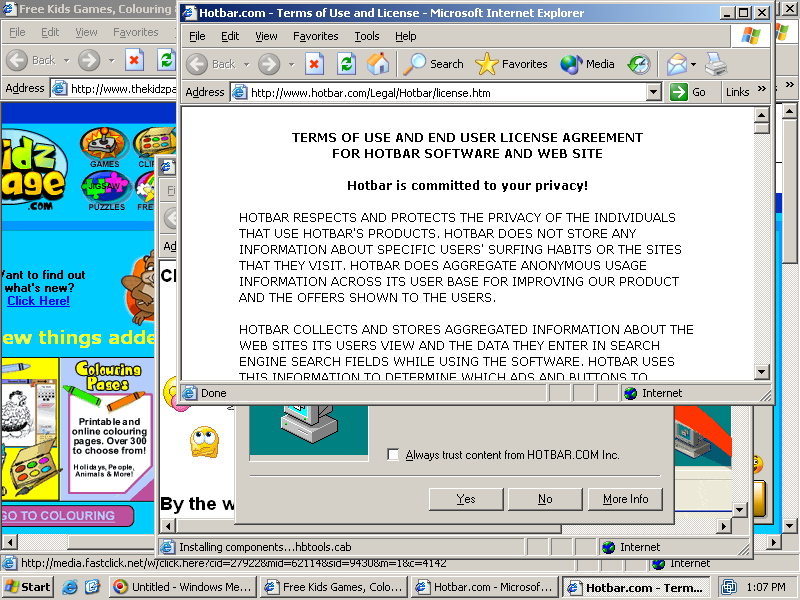Click No in the security dialog

point(545,499)
